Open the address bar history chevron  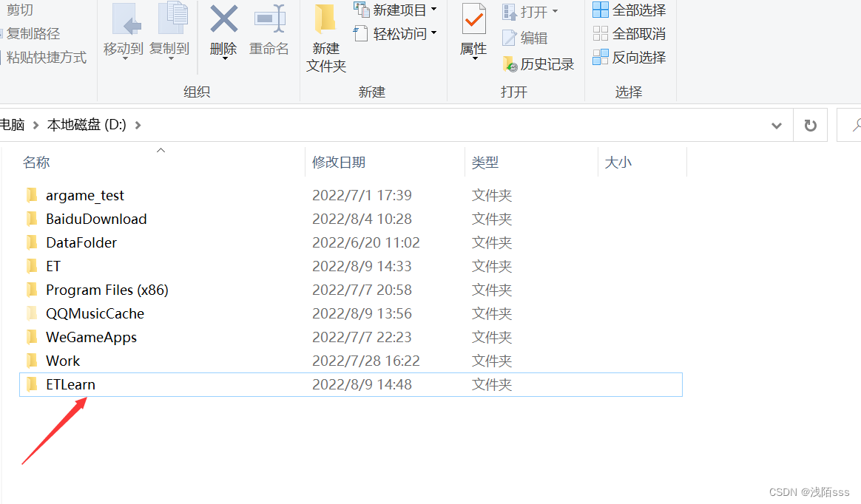pos(776,124)
